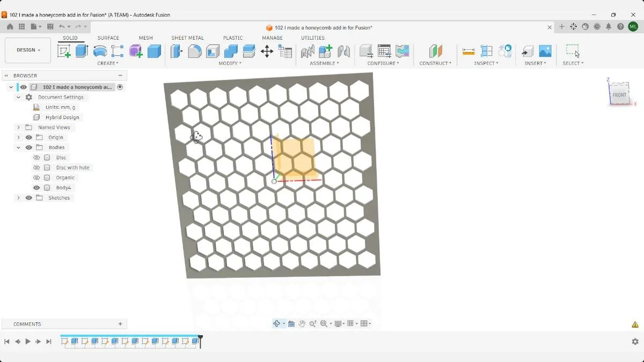Viewport: 644px width, 362px height.
Task: Select the Fillet tool
Action: tap(195, 51)
